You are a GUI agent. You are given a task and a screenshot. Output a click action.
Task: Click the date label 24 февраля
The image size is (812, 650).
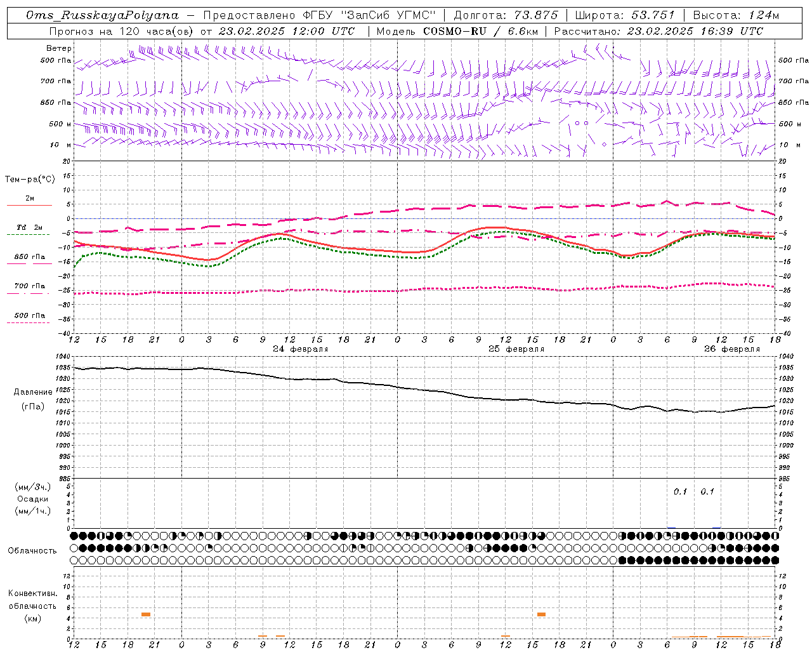coord(301,349)
